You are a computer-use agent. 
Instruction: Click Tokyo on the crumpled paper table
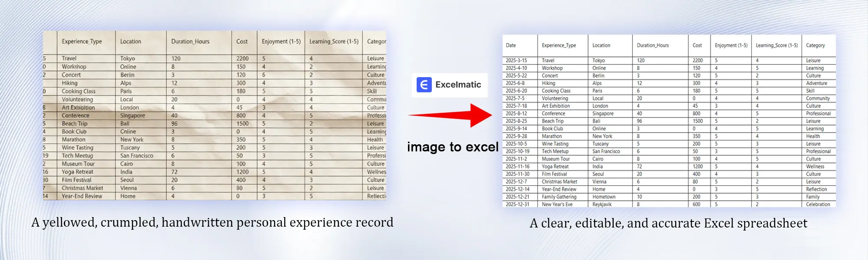point(128,58)
